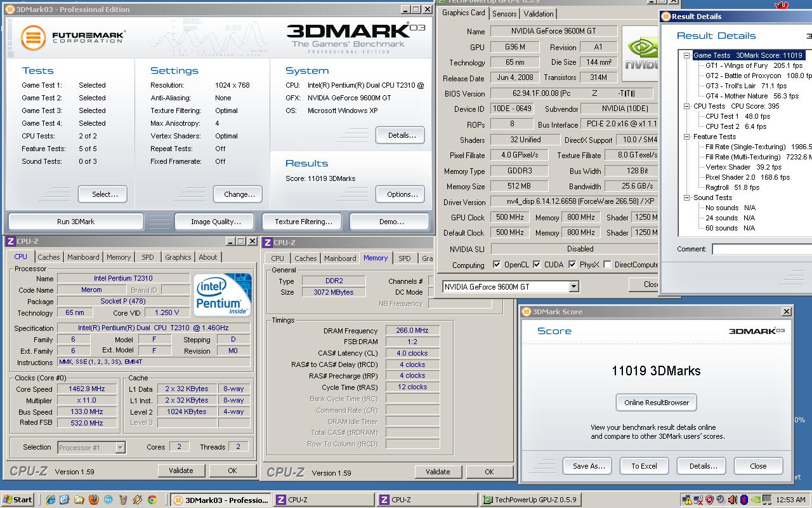Click the Start button

pyautogui.click(x=18, y=500)
